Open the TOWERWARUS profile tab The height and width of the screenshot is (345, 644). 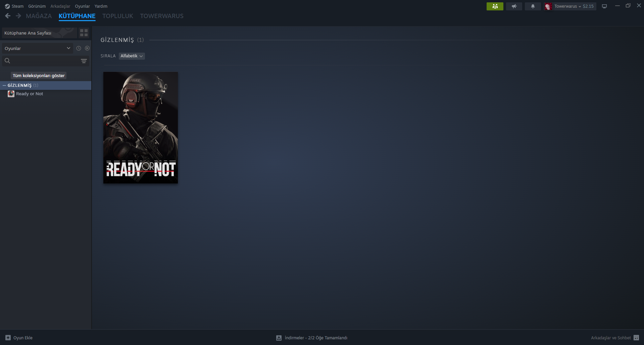coord(162,16)
